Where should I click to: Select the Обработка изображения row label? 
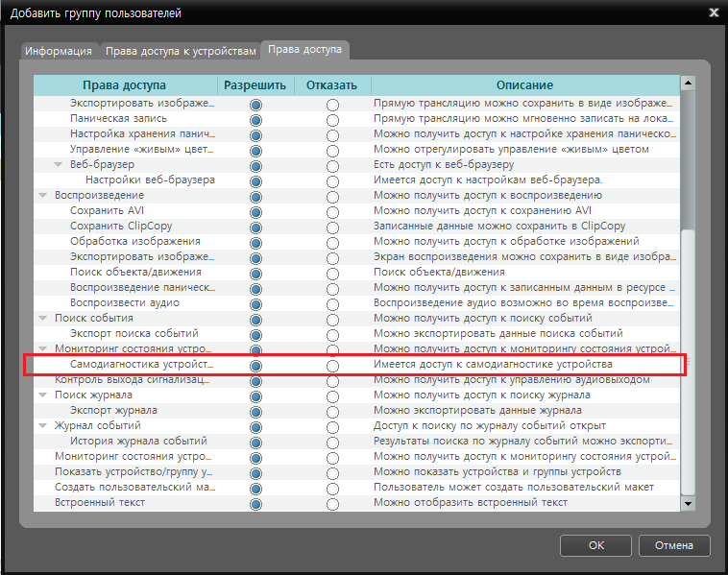135,241
